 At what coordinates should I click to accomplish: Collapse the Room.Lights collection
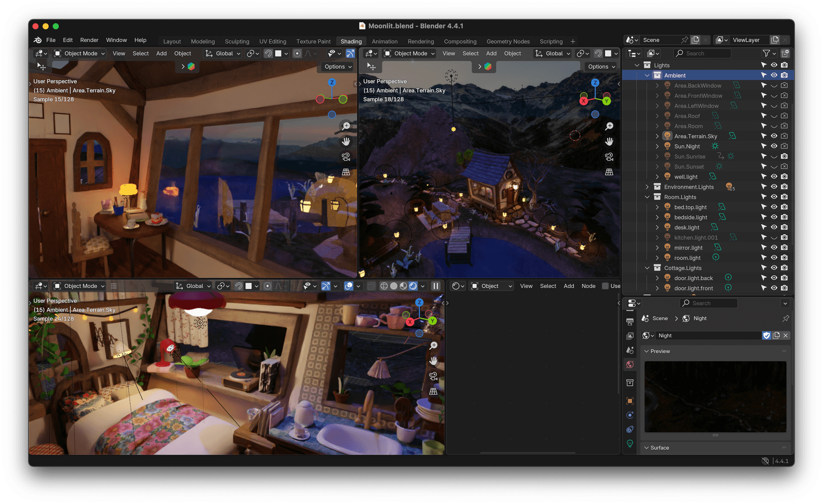pyautogui.click(x=647, y=197)
